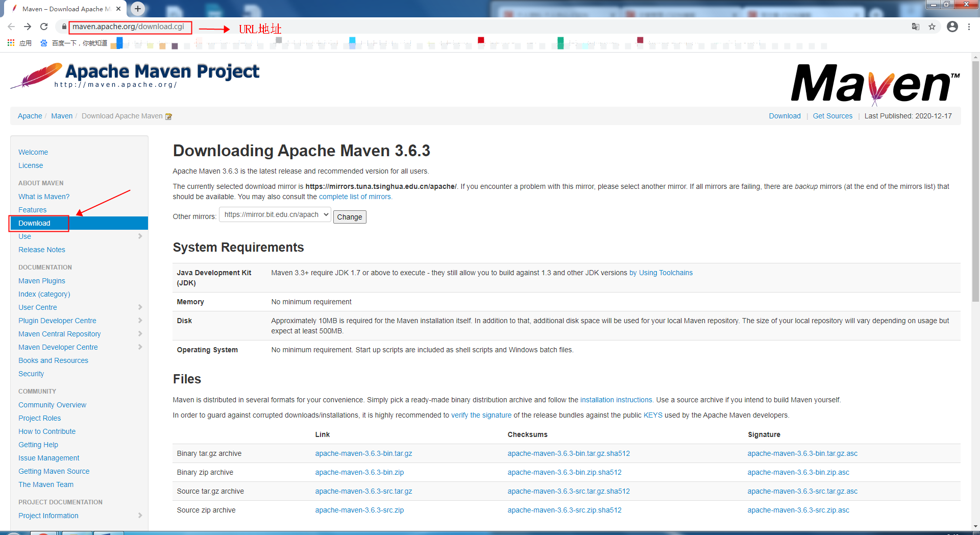Download apache-maven-3.6.3-src.tar.gz
Image resolution: width=980 pixels, height=535 pixels.
coord(363,491)
